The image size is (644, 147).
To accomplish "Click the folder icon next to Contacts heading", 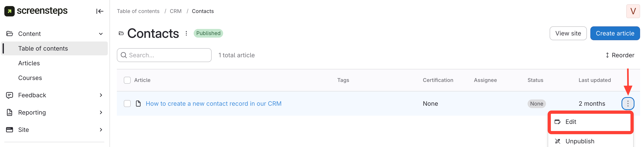I will tap(121, 34).
